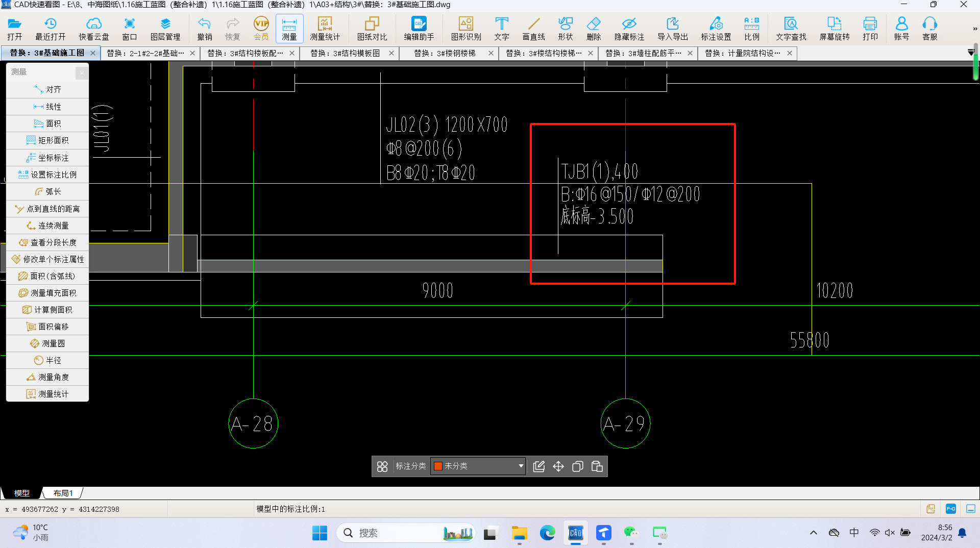Choose 测量填充面积 option
Viewport: 980px width, 548px height.
(x=47, y=293)
